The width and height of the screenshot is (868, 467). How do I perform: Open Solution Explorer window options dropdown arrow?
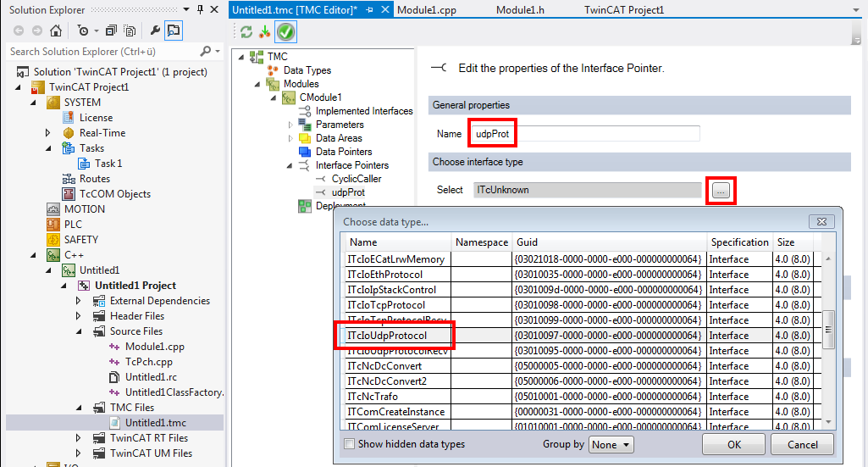click(x=186, y=9)
